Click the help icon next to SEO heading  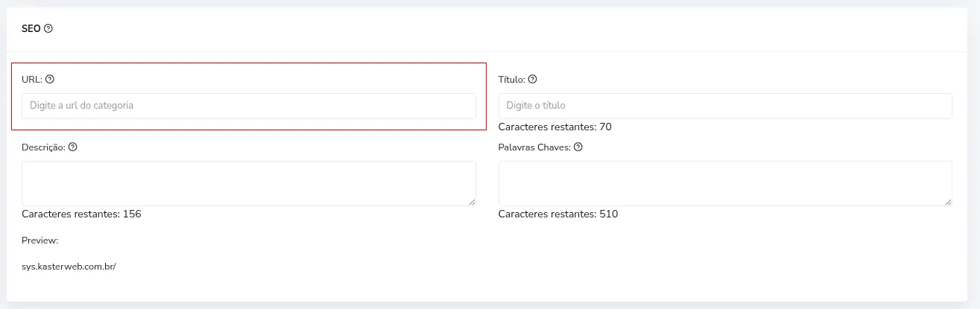(x=48, y=29)
